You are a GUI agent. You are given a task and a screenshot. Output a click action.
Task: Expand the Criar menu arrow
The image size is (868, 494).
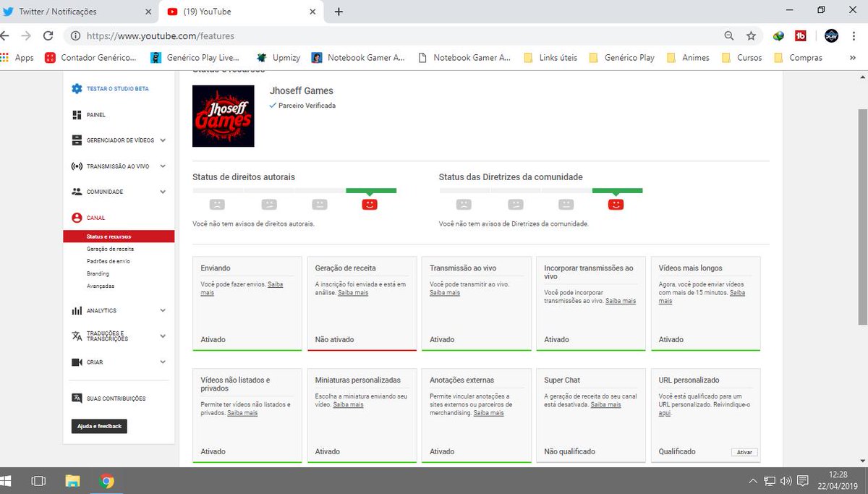click(x=163, y=362)
